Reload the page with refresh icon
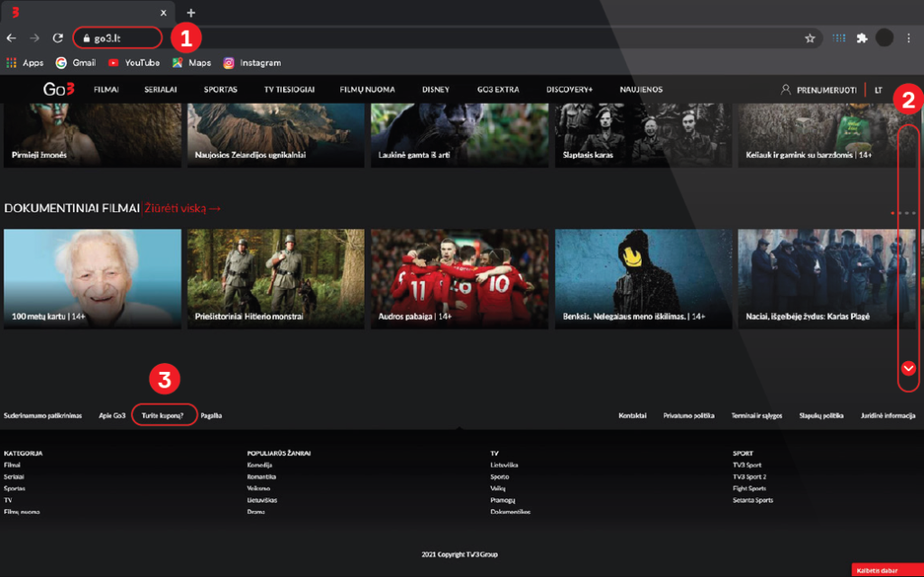This screenshot has width=924, height=577. click(58, 39)
